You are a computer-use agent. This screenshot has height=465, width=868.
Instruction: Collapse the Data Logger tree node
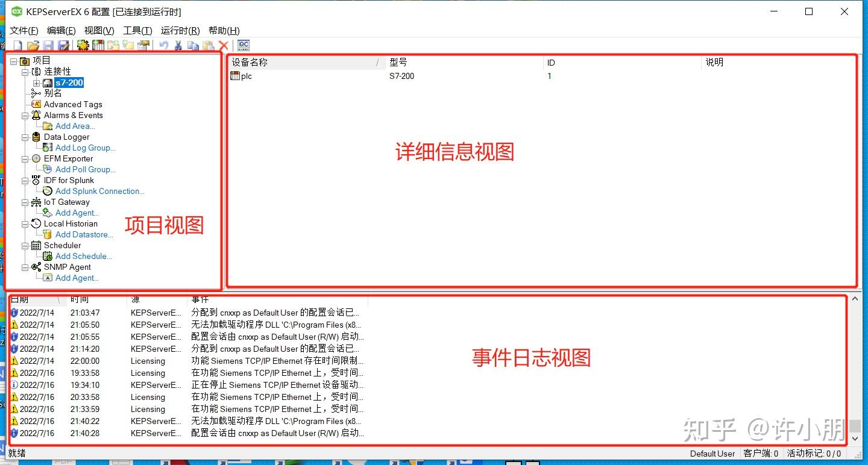(x=25, y=137)
